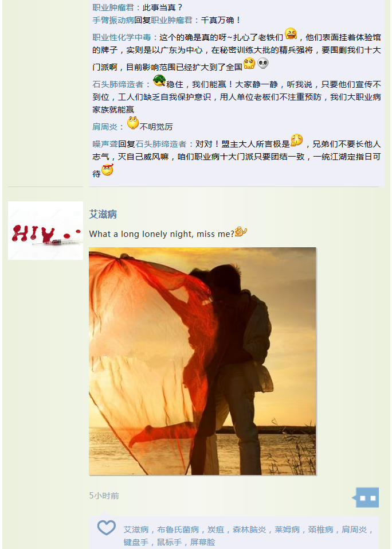392x549 pixels.
Task: Click 森林脑炎 in the likes list
Action: click(249, 529)
